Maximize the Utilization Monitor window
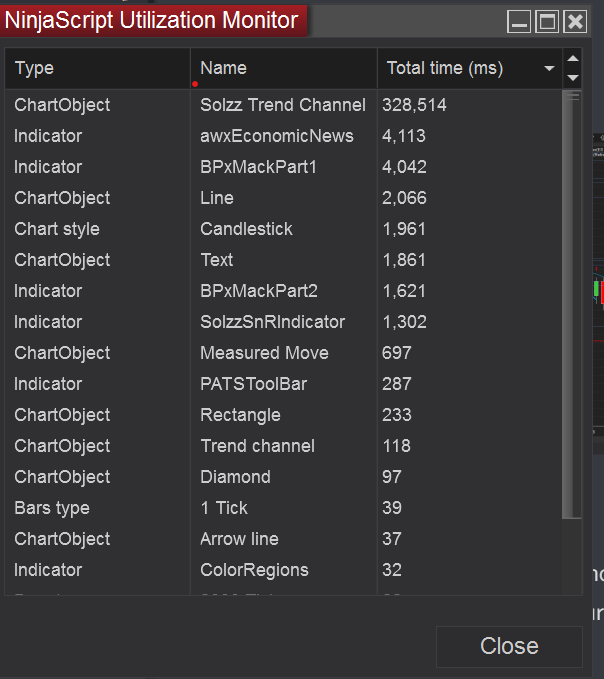 pyautogui.click(x=547, y=22)
